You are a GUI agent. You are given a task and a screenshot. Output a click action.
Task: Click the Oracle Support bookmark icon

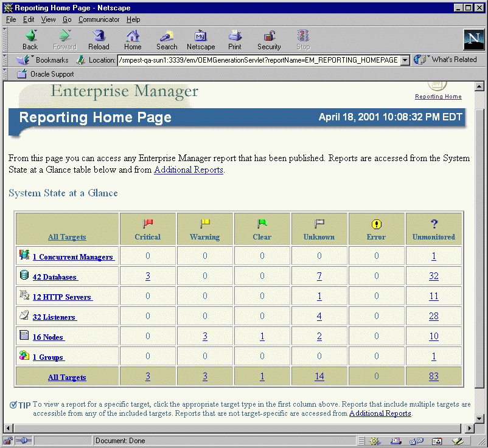coord(22,74)
